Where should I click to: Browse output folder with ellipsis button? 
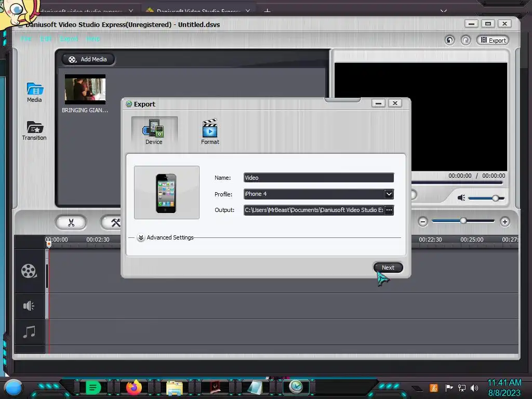(389, 210)
